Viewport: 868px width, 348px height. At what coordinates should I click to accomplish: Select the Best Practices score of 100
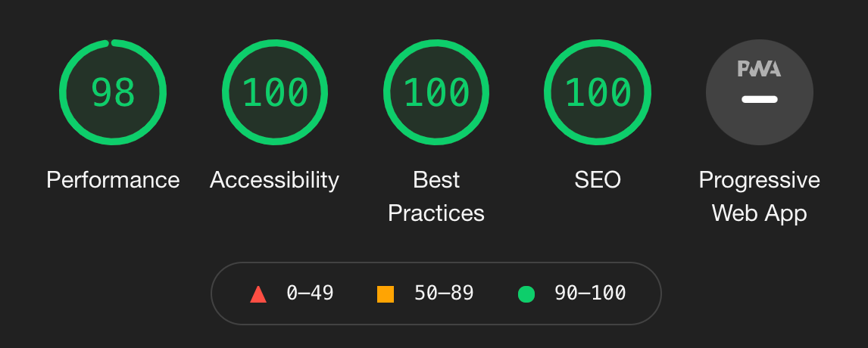click(436, 92)
